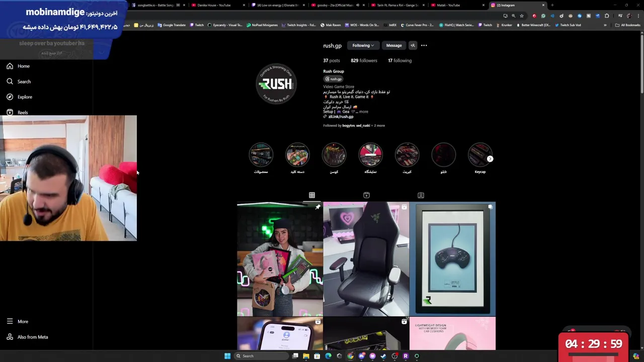Open the Chrome three-dot menu
Viewport: 644px width, 362px height.
coord(638,16)
